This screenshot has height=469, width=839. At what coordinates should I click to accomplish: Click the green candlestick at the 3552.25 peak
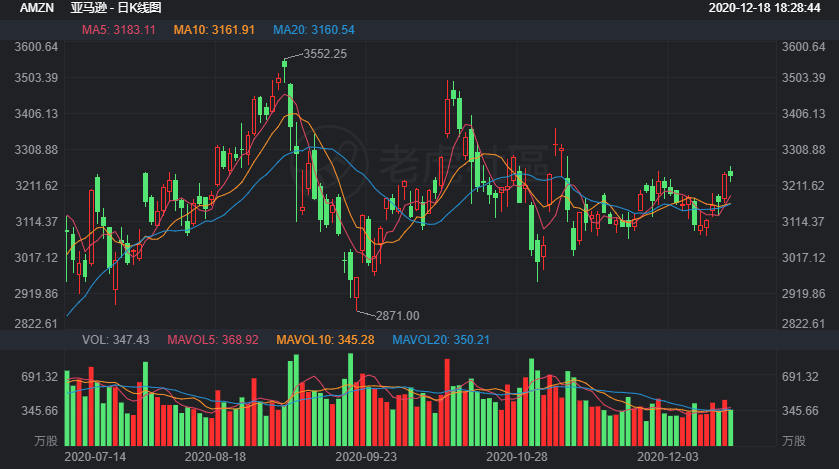(285, 71)
